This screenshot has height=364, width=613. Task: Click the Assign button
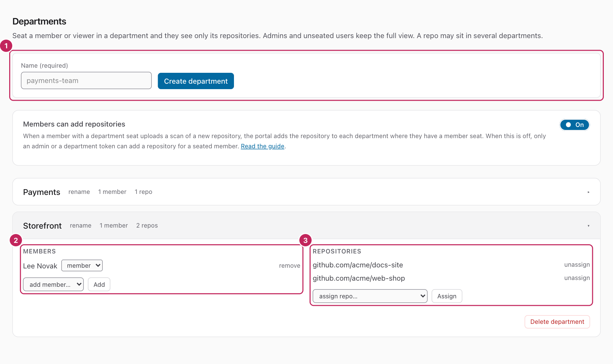(x=447, y=296)
